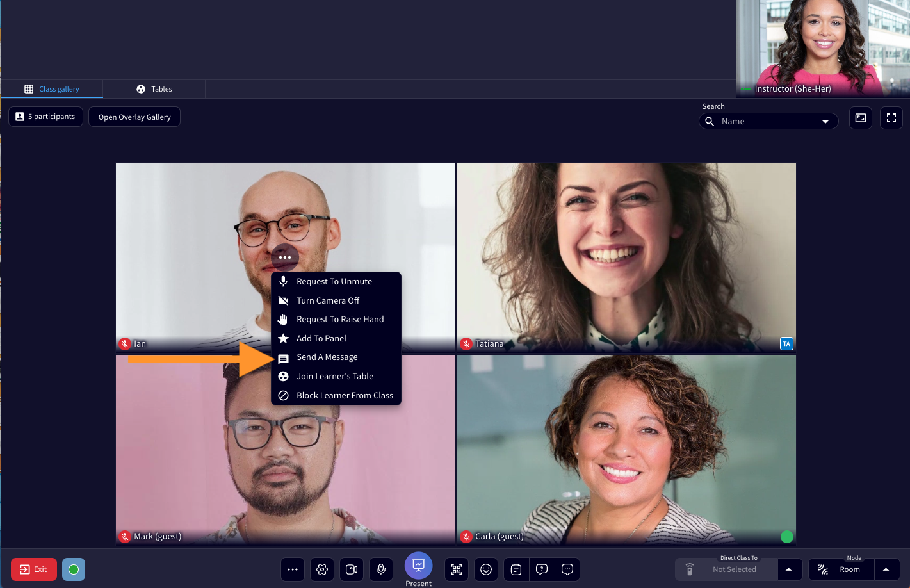The width and height of the screenshot is (910, 588).
Task: Open the Name search dropdown arrow
Action: pos(825,120)
